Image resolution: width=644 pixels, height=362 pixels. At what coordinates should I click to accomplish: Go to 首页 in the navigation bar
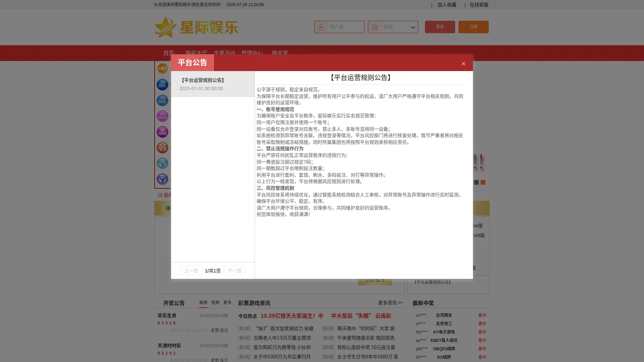169,53
